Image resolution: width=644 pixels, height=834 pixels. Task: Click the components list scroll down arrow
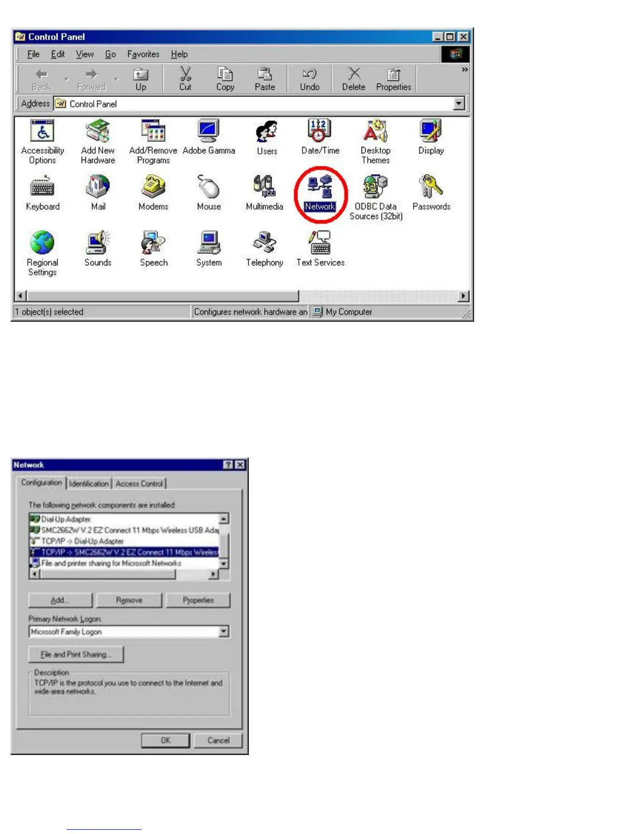(224, 563)
